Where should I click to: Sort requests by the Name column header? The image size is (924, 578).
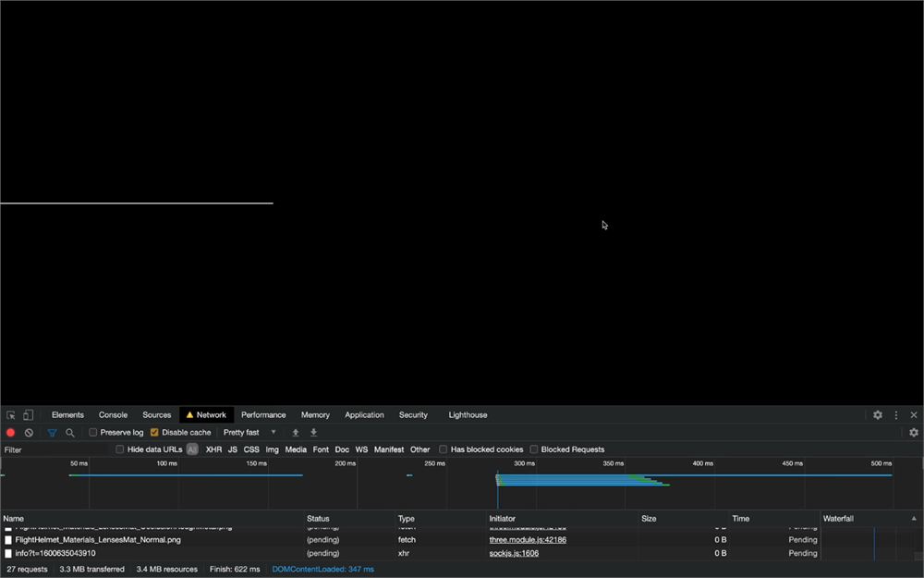pyautogui.click(x=152, y=519)
